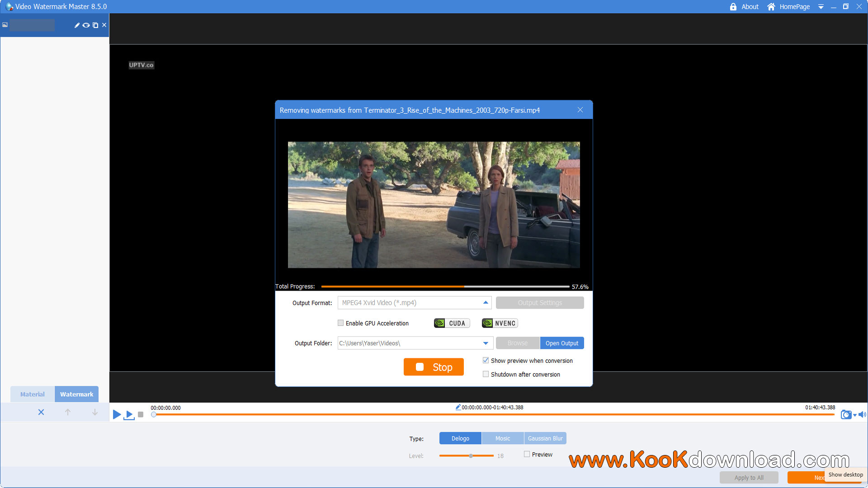
Task: Click Open Output button
Action: [x=562, y=343]
